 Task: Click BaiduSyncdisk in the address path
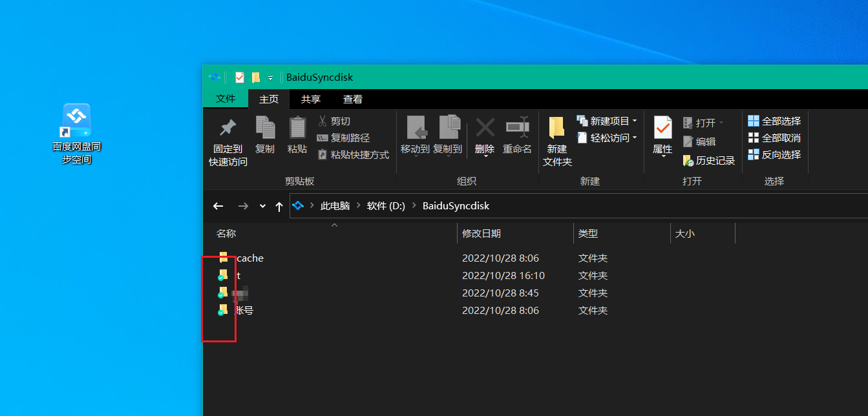[x=456, y=206]
